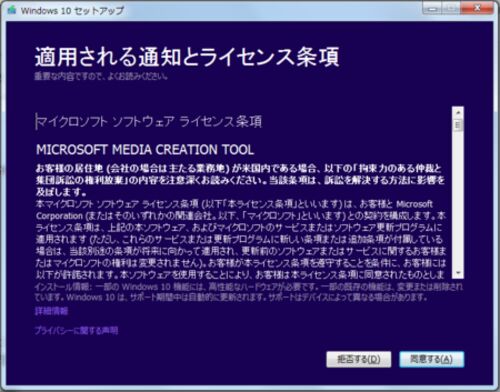500x392 pixels.
Task: Close the Windows 10 セットアップ window
Action: pos(478,9)
